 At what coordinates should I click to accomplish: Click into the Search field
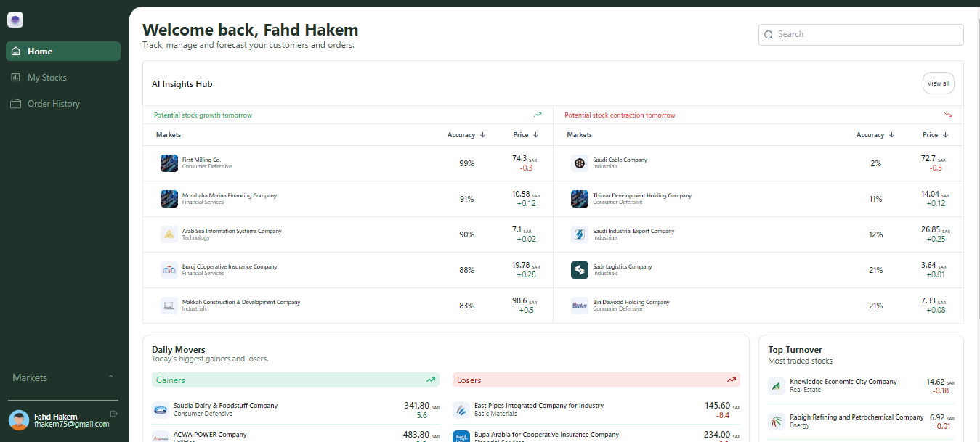pyautogui.click(x=861, y=35)
